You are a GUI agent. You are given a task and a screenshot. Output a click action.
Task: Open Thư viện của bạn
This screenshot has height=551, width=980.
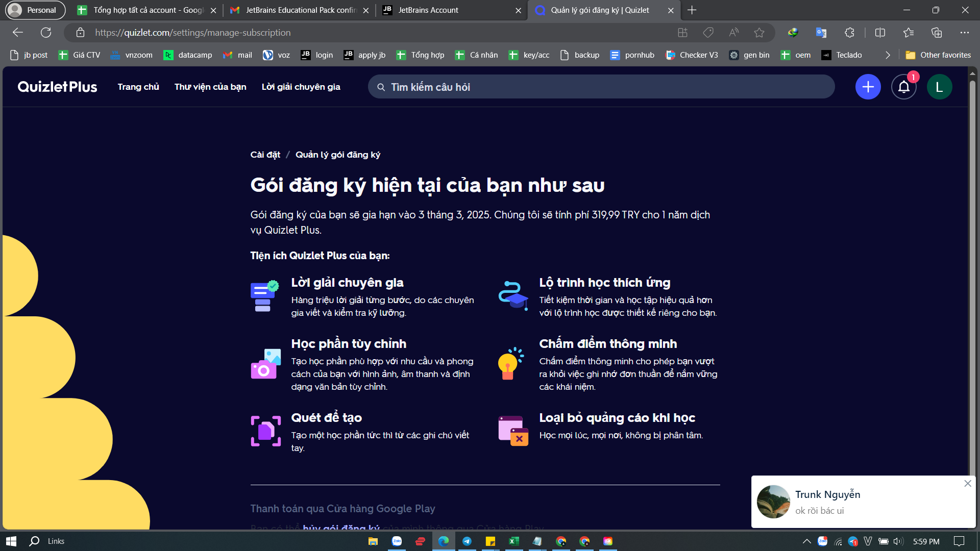click(210, 87)
